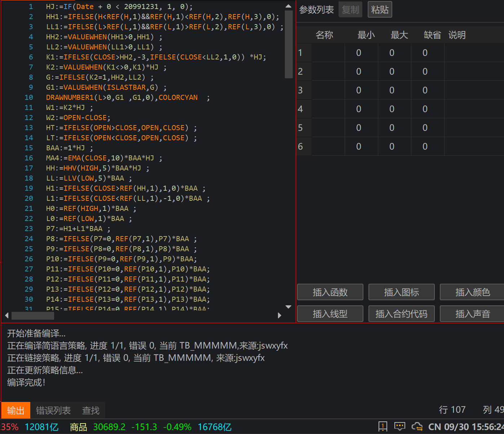Image resolution: width=504 pixels, height=434 pixels.
Task: Click the numbered alert icon in status bar
Action: 383,427
